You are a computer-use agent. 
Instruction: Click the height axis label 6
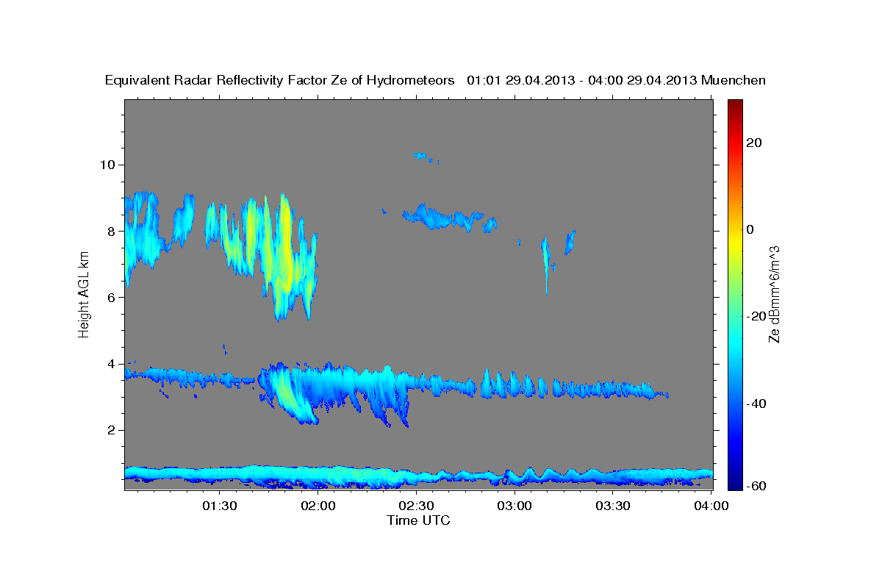[112, 297]
